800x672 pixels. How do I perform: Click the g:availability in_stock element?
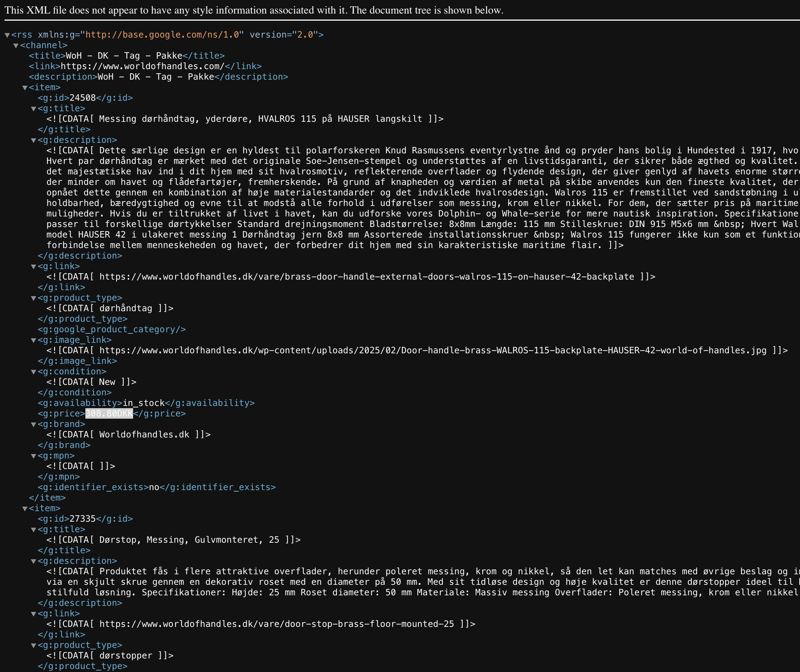tap(146, 403)
